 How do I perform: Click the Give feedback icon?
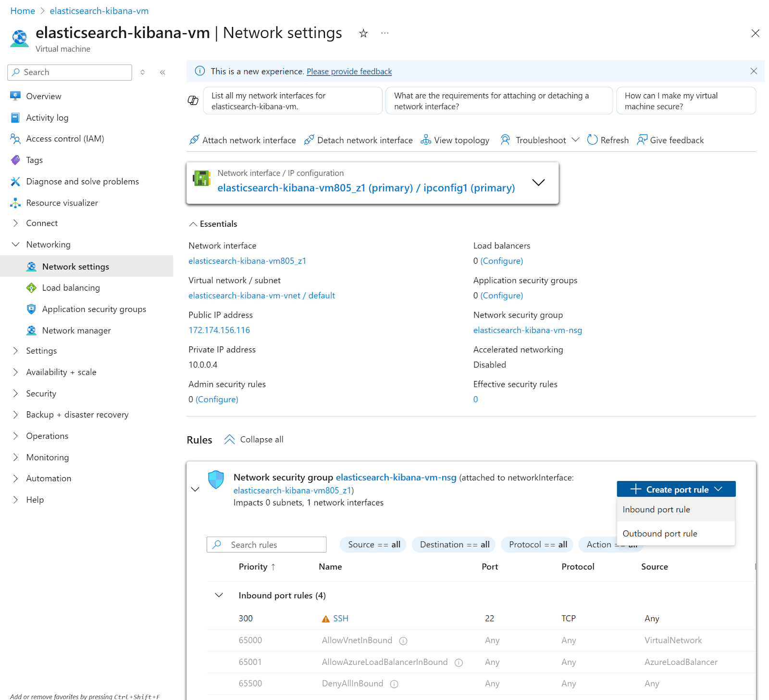pos(643,140)
